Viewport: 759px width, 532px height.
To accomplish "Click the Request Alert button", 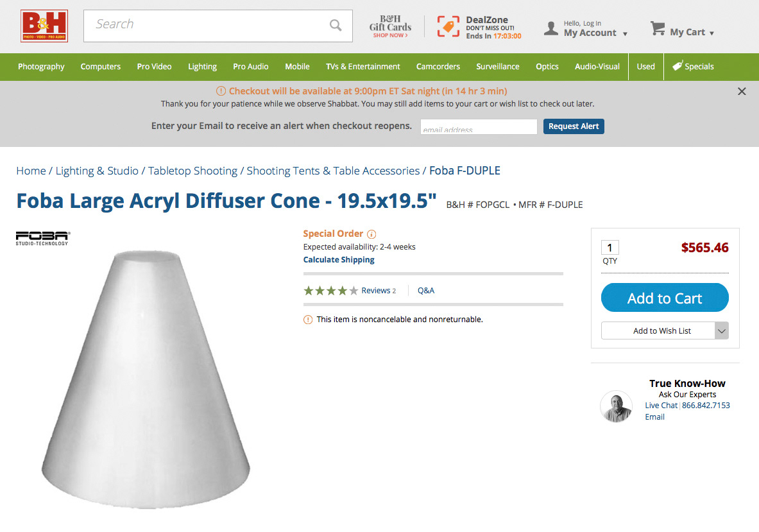I will click(574, 126).
